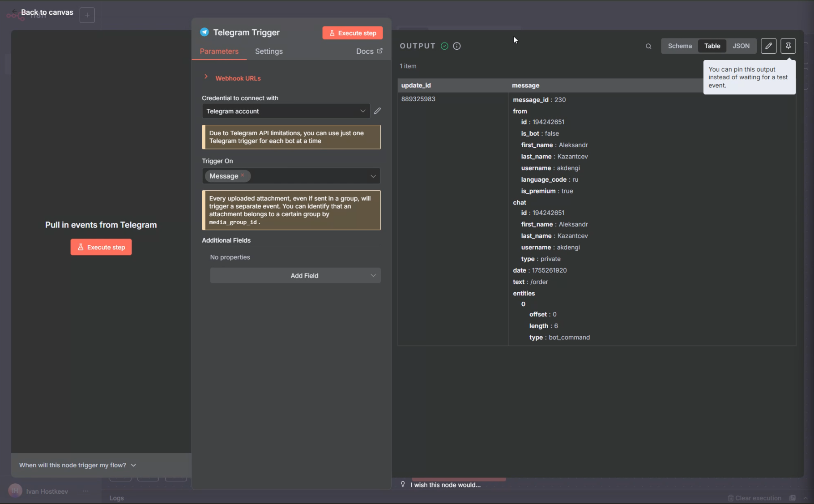
Task: Click the lightbulb feedback icon
Action: click(x=403, y=484)
